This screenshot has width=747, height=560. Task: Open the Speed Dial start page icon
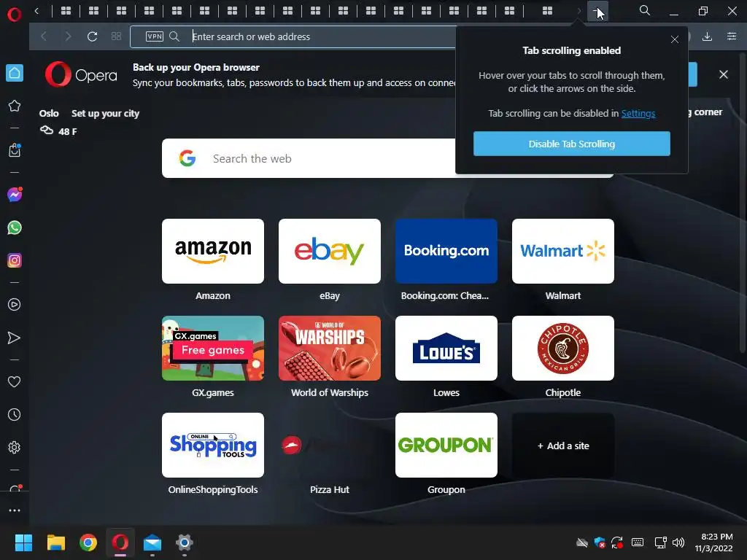116,36
